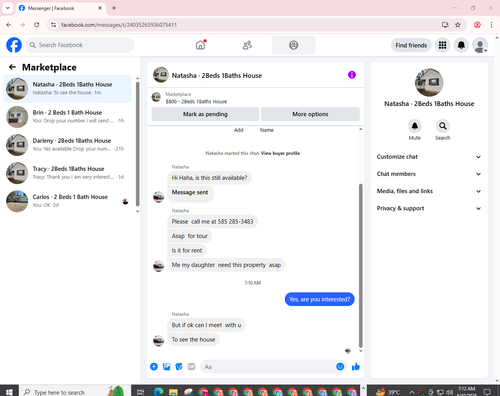Open the $800 - 2Beds 1Baths House listing
Viewport: 500px width, 396px height.
coord(196,102)
